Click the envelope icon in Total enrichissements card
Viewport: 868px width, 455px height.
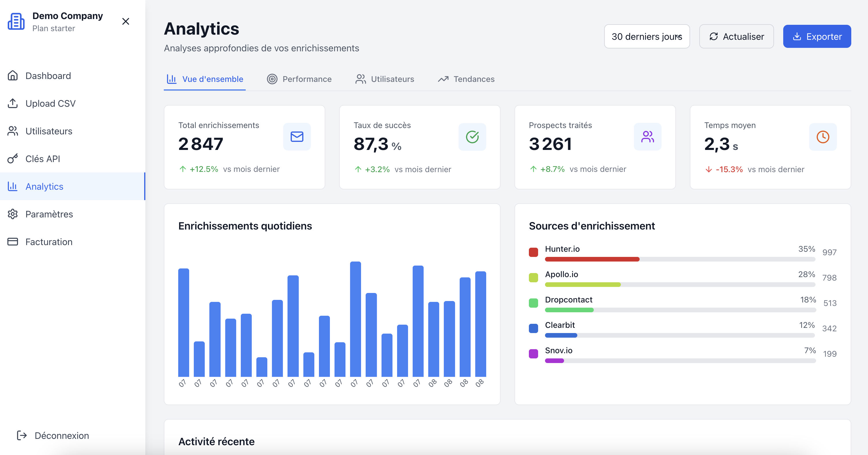tap(296, 137)
